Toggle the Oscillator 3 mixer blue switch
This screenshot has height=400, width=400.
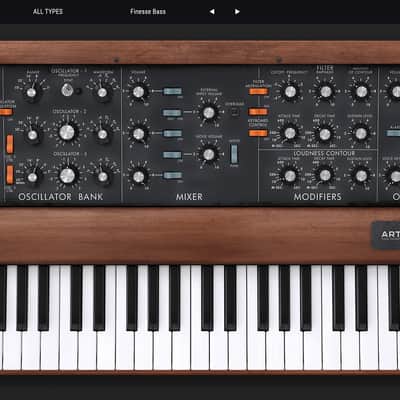click(173, 175)
